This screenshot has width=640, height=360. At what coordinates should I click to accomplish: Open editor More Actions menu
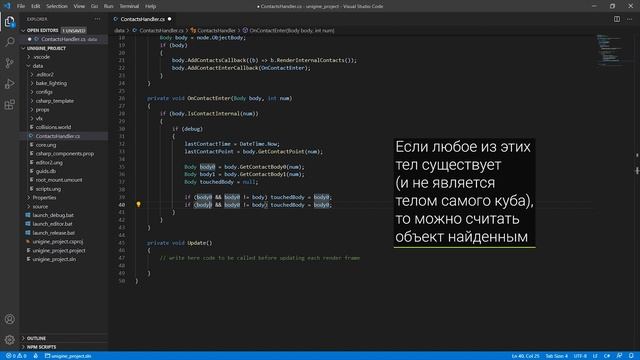[x=629, y=19]
